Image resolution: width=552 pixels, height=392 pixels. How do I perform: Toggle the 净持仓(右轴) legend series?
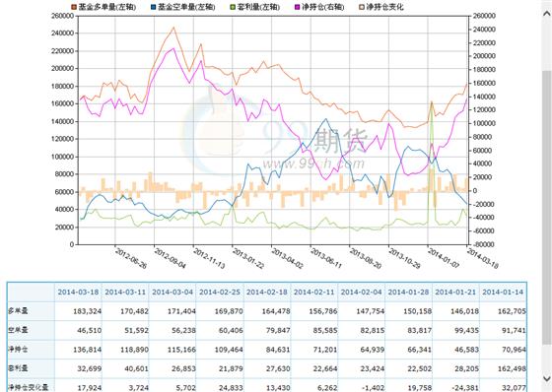click(x=319, y=7)
